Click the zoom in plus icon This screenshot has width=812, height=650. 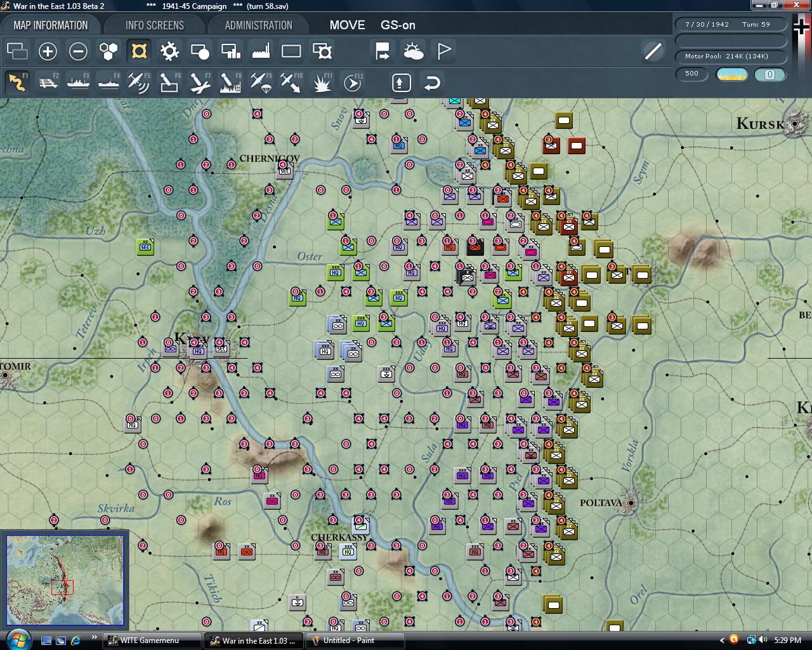click(48, 51)
